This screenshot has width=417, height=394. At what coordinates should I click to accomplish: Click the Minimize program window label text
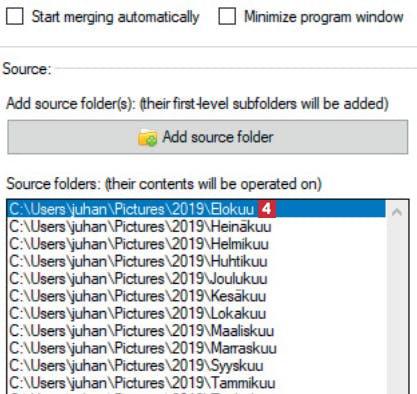pos(324,17)
